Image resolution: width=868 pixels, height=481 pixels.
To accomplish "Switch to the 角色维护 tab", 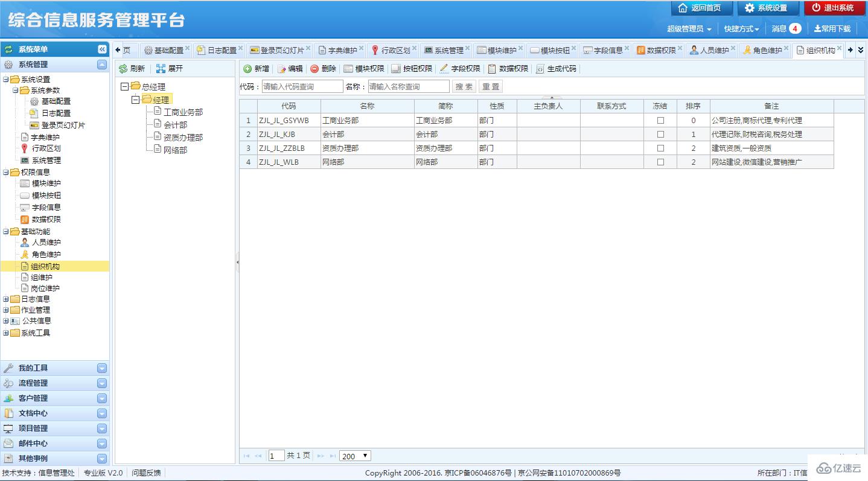I will [765, 50].
